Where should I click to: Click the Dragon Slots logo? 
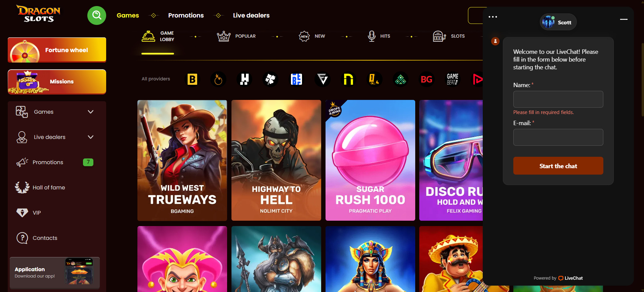(38, 14)
